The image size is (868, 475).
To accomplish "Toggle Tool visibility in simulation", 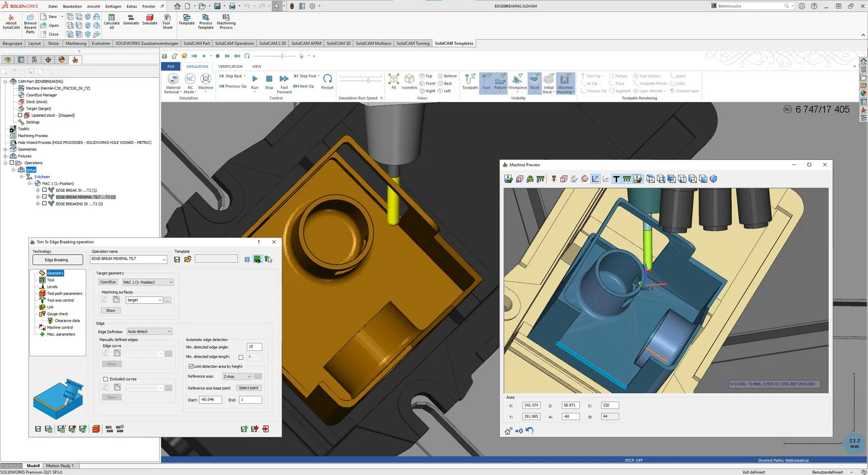I will pyautogui.click(x=486, y=82).
